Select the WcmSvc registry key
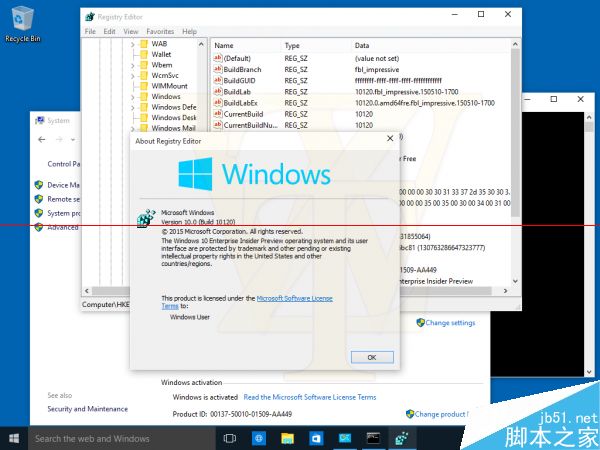Screen dimensions: 600x450 point(165,75)
